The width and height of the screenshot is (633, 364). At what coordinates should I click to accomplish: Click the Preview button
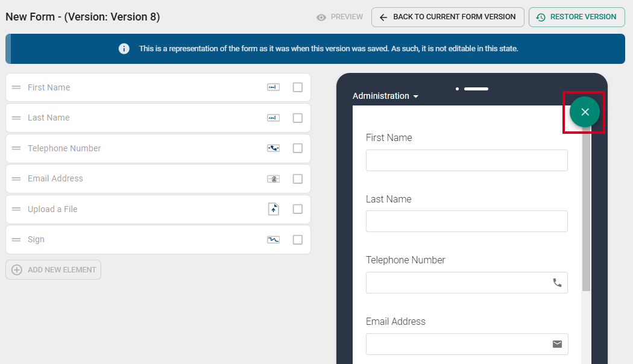tap(340, 17)
